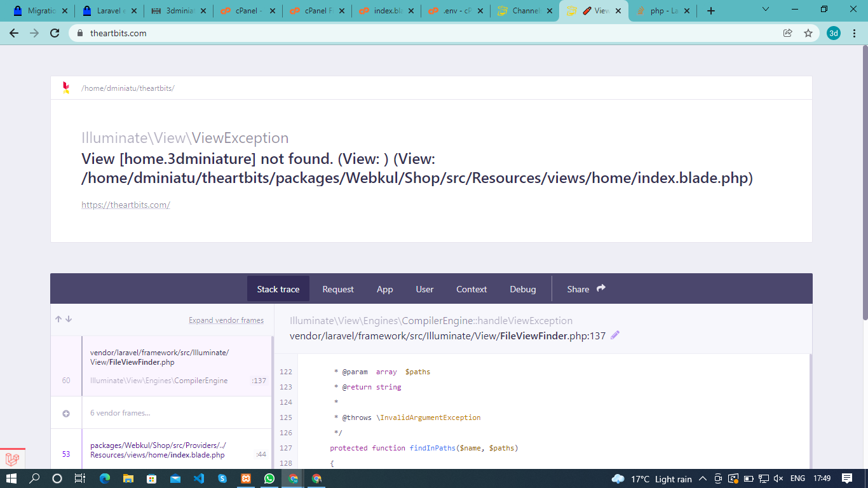Open the 3d profile avatar menu
Screen dimensions: 868x488
tap(834, 33)
